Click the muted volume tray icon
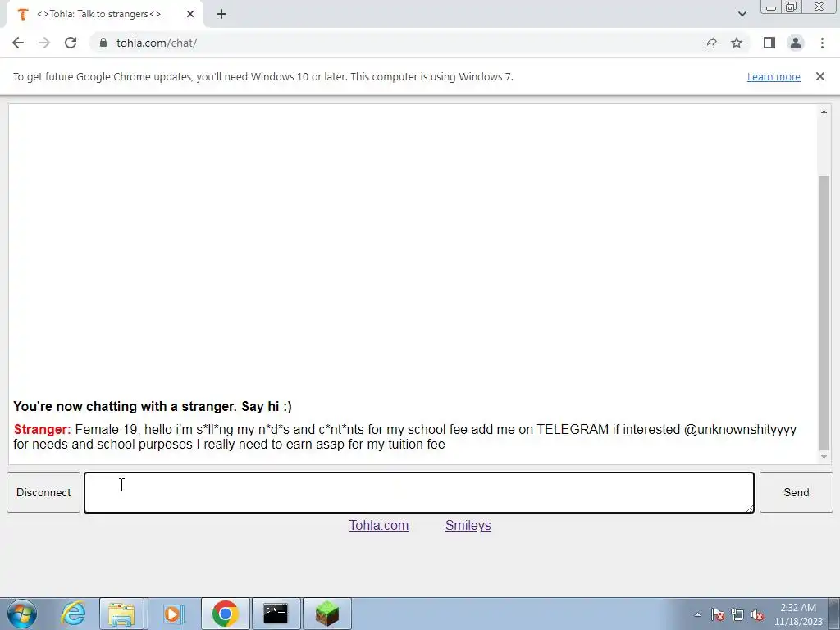840x630 pixels. pyautogui.click(x=757, y=614)
